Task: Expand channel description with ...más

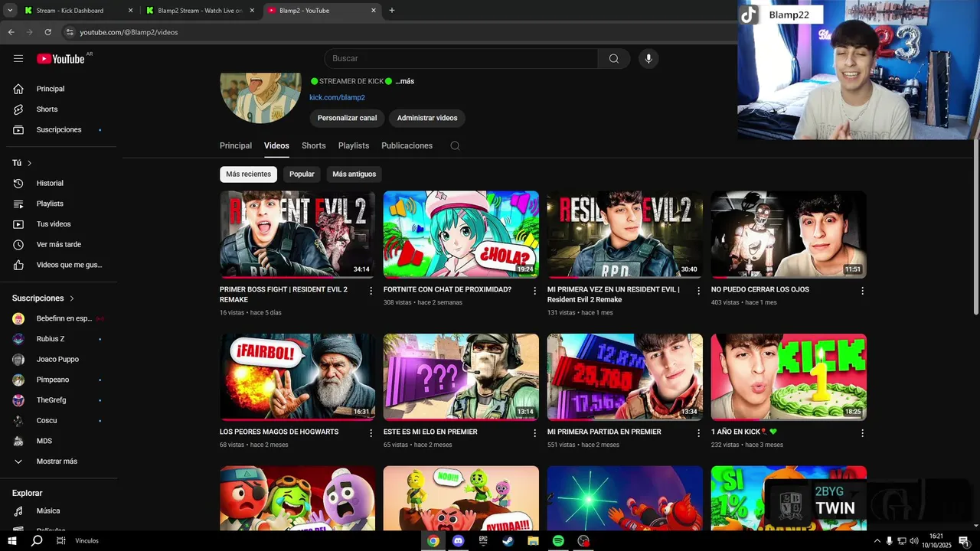Action: point(405,81)
